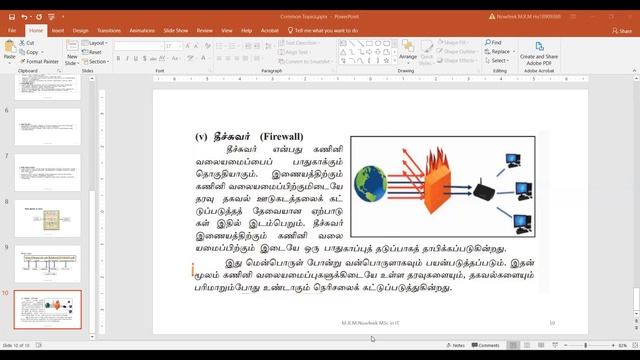The width and height of the screenshot is (640, 360).
Task: Open the Shape Outline dropdown
Action: tap(457, 51)
